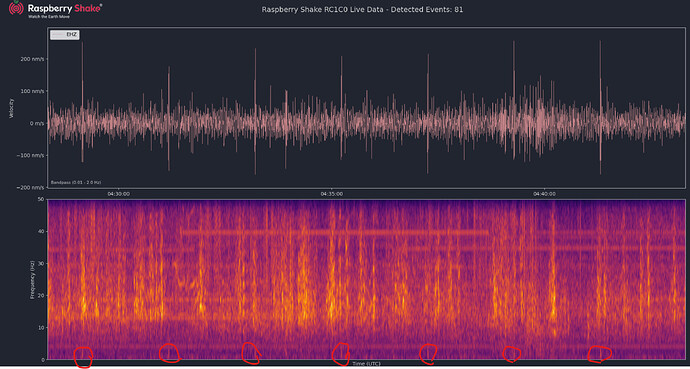The image size is (690, 369).
Task: Click the '20' frequency tick label
Action: click(42, 296)
